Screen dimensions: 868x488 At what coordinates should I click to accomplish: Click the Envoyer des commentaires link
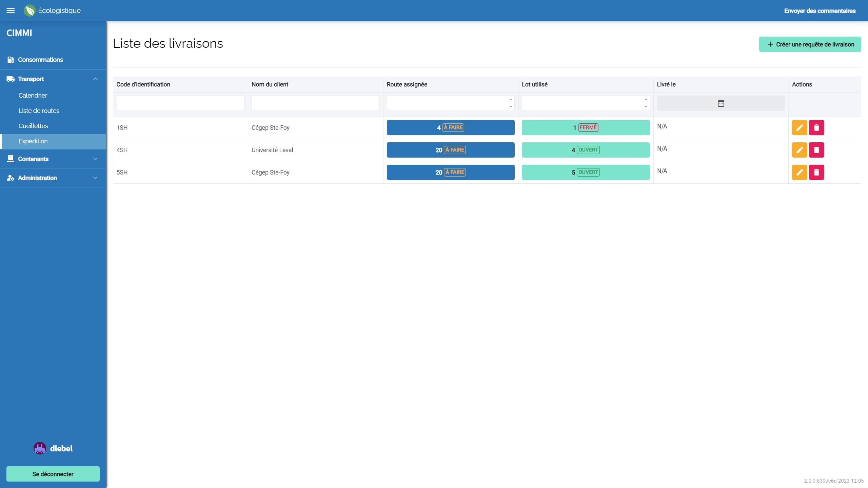point(820,11)
